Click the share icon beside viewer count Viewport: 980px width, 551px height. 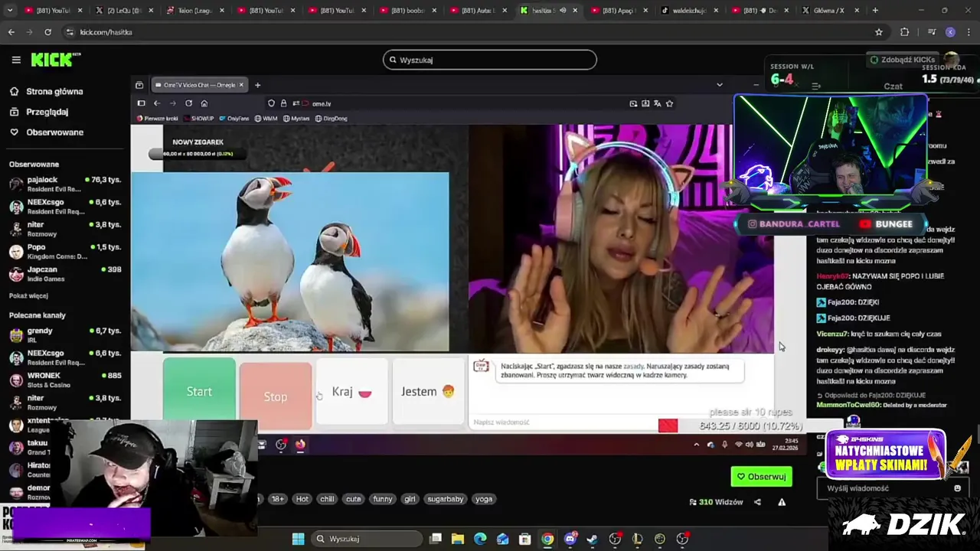pos(758,502)
